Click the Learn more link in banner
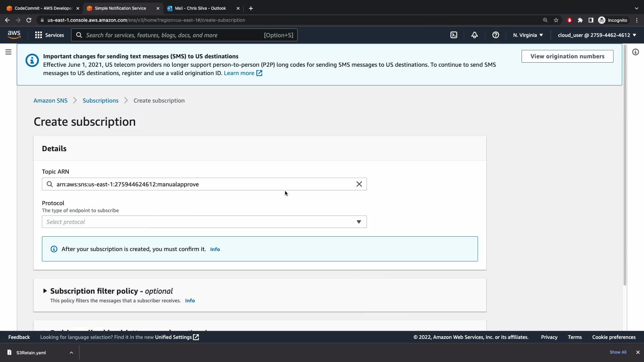The height and width of the screenshot is (362, 644). pyautogui.click(x=239, y=73)
